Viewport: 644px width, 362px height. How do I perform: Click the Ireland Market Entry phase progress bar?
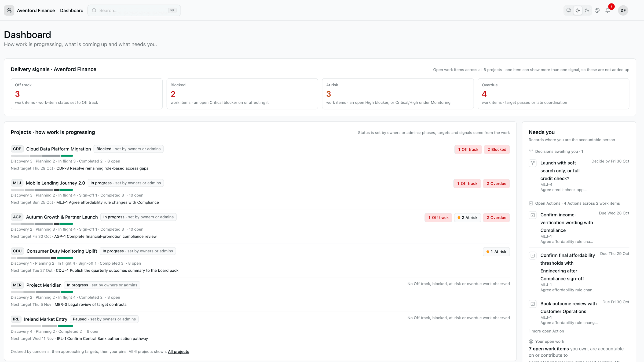pos(42,326)
